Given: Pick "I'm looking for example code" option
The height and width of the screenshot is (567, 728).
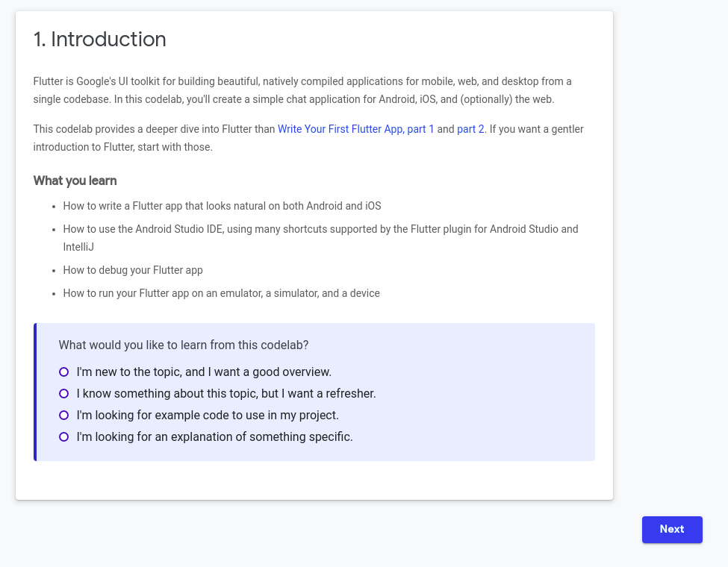Looking at the screenshot, I should pos(63,415).
